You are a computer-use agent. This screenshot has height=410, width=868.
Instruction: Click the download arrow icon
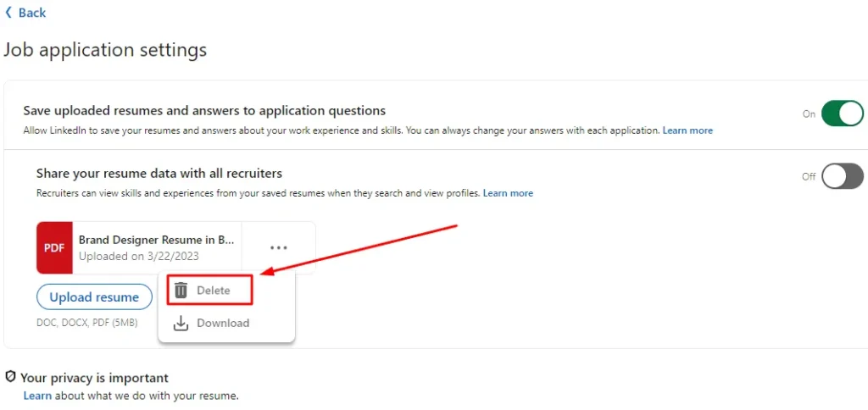(x=181, y=323)
